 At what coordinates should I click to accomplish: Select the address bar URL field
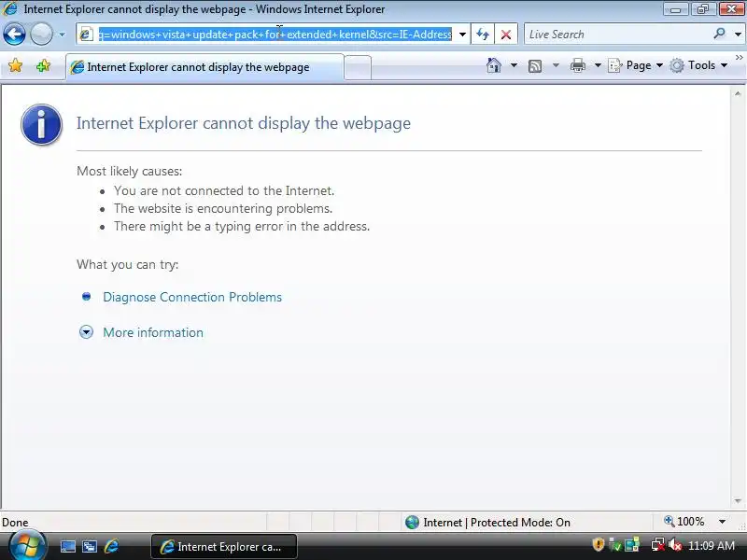275,35
